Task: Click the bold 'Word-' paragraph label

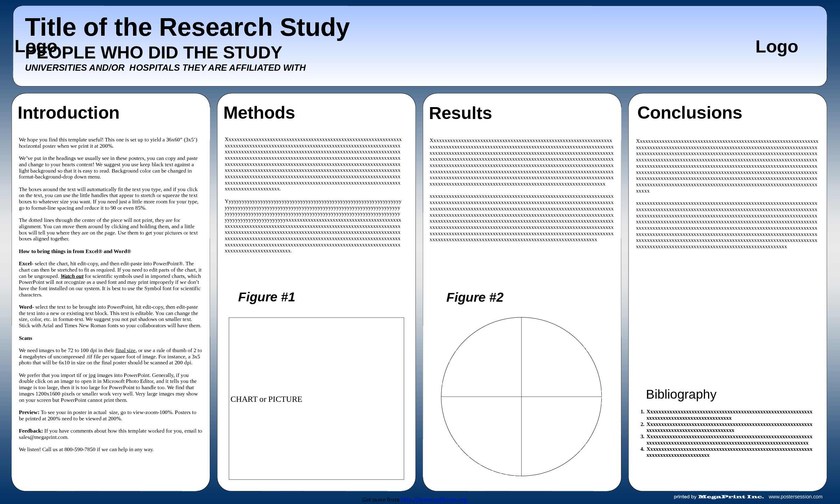Action: click(x=26, y=307)
